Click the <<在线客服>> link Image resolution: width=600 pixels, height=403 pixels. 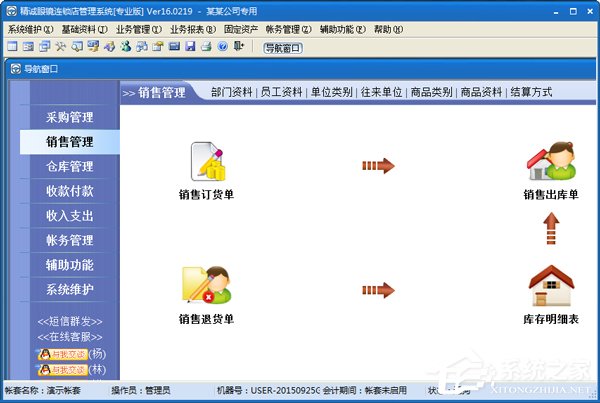tap(70, 337)
